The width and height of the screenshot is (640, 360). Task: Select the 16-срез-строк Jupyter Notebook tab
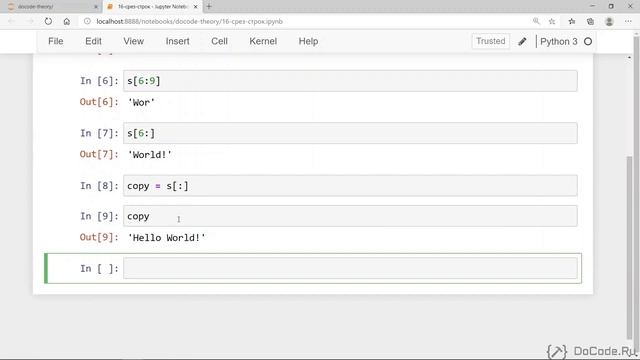click(152, 7)
